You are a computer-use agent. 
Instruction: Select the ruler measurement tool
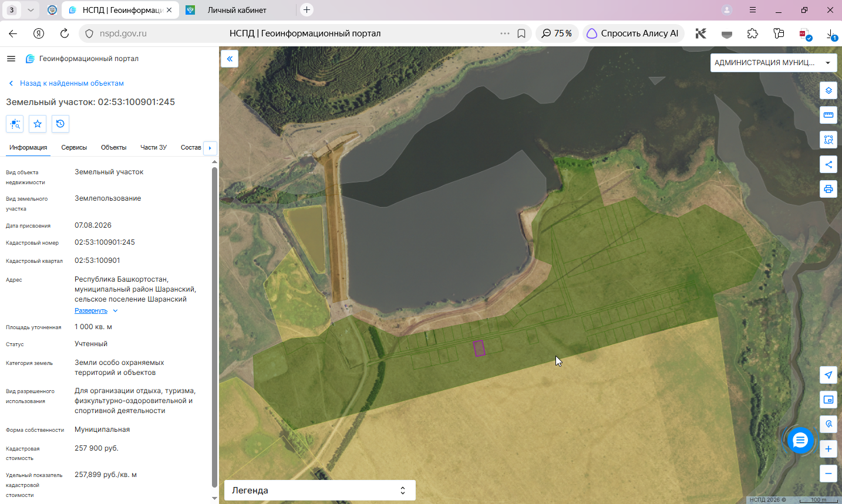coord(828,115)
